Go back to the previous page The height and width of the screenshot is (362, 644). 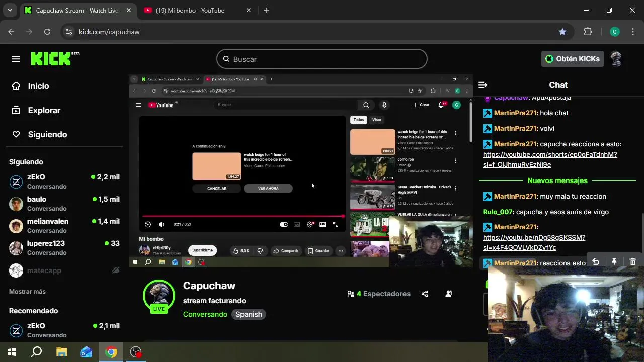pos(11,32)
